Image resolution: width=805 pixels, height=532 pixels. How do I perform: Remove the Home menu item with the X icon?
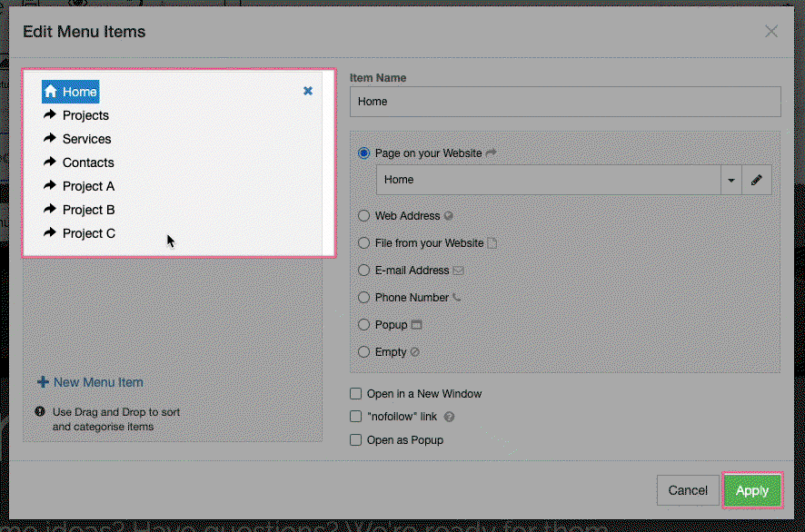[x=307, y=91]
